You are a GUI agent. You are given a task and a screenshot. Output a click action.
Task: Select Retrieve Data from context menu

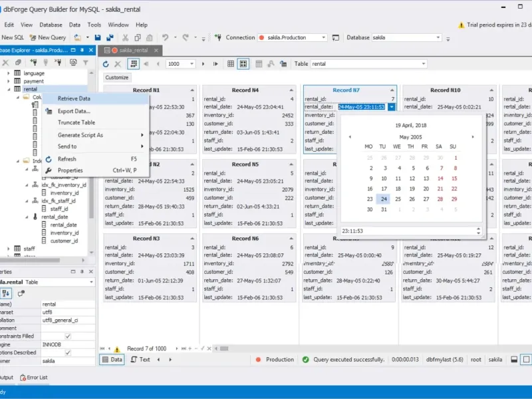(x=74, y=98)
